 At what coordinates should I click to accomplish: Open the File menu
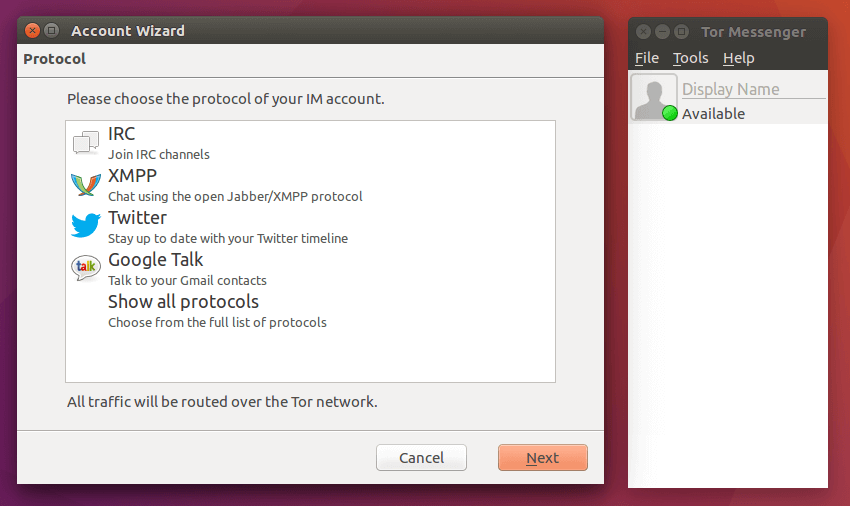point(647,58)
